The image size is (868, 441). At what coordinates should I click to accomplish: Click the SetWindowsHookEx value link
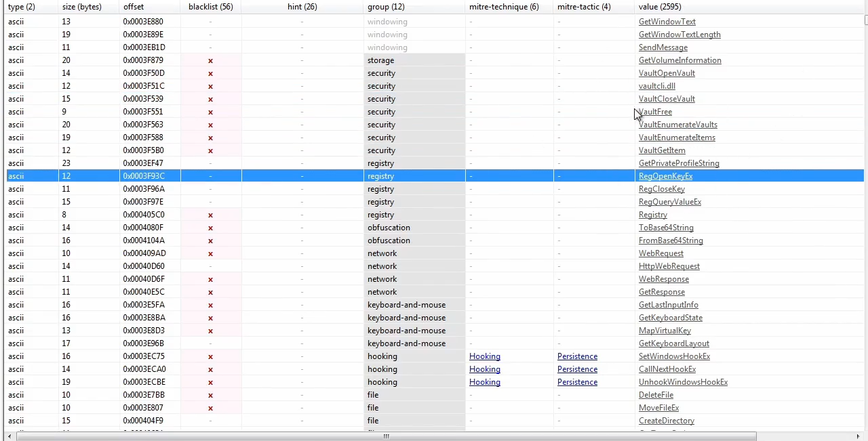tap(674, 356)
